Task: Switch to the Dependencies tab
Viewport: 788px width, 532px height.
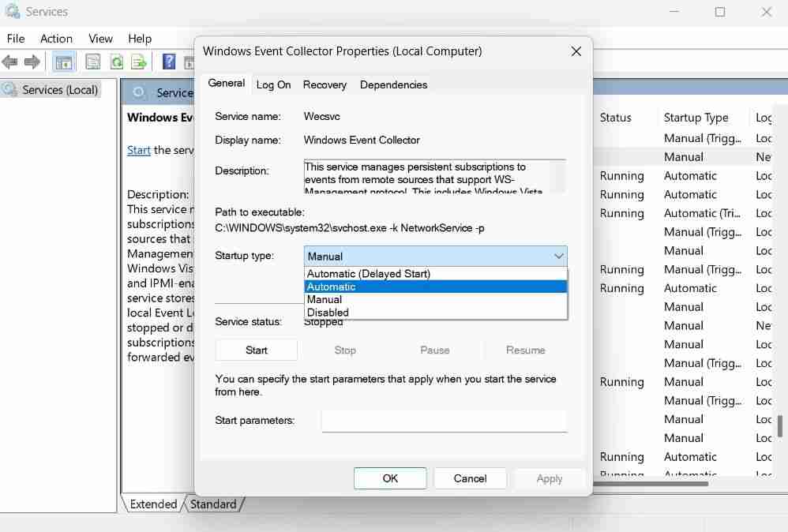Action: [x=393, y=84]
